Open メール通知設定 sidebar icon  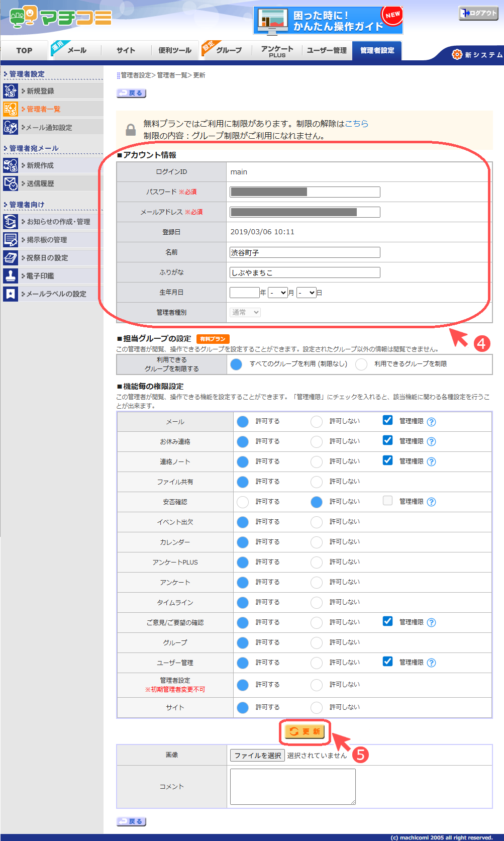coord(11,127)
